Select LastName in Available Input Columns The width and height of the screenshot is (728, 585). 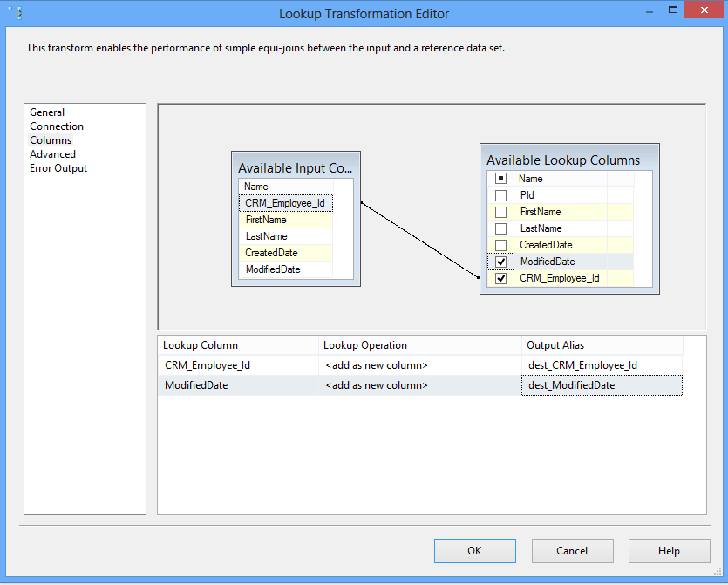coord(286,236)
